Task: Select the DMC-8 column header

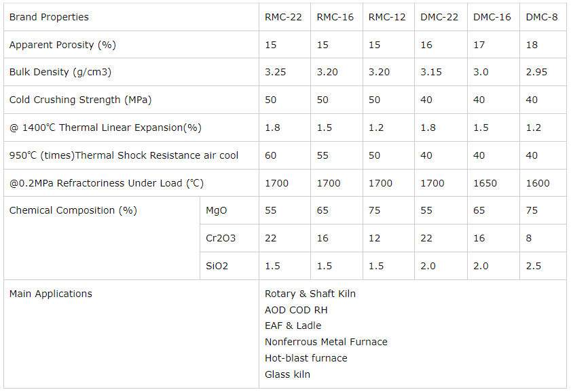Action: tap(542, 17)
